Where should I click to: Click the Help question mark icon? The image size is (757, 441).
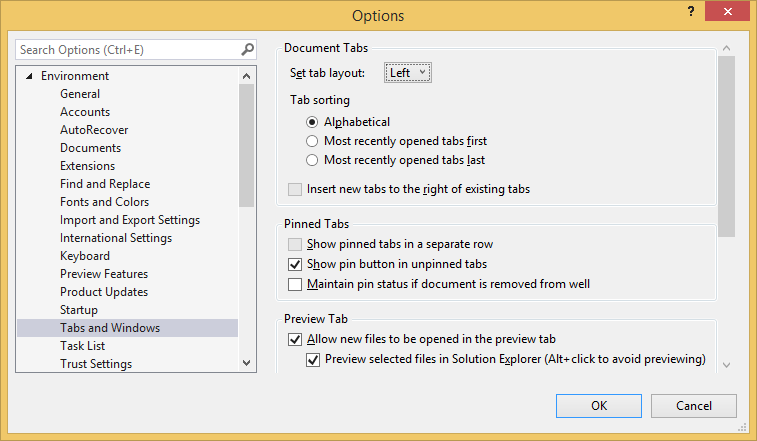pos(690,12)
